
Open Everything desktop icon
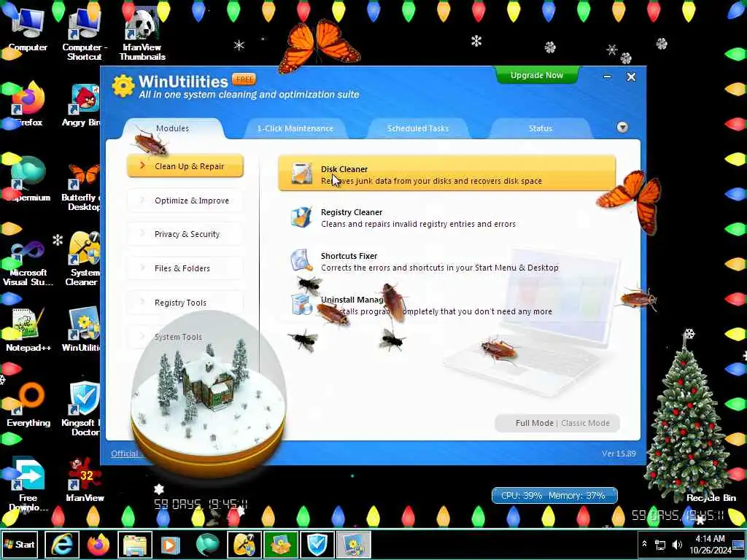coord(28,405)
